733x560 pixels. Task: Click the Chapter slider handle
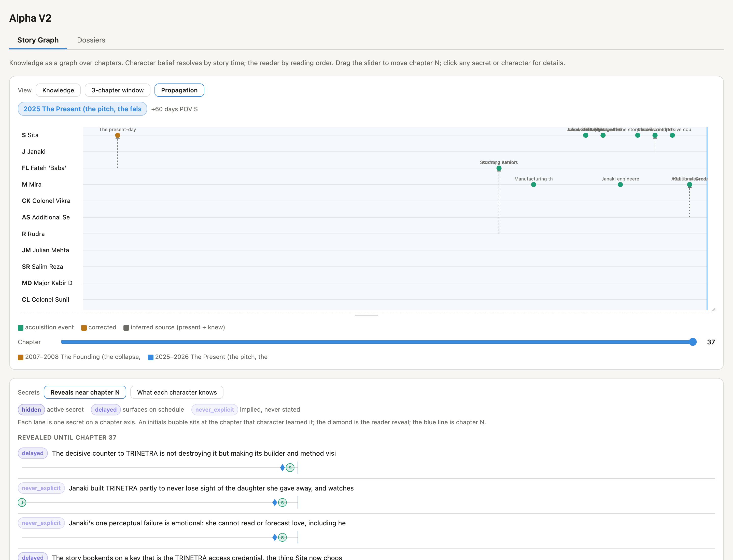click(x=693, y=342)
